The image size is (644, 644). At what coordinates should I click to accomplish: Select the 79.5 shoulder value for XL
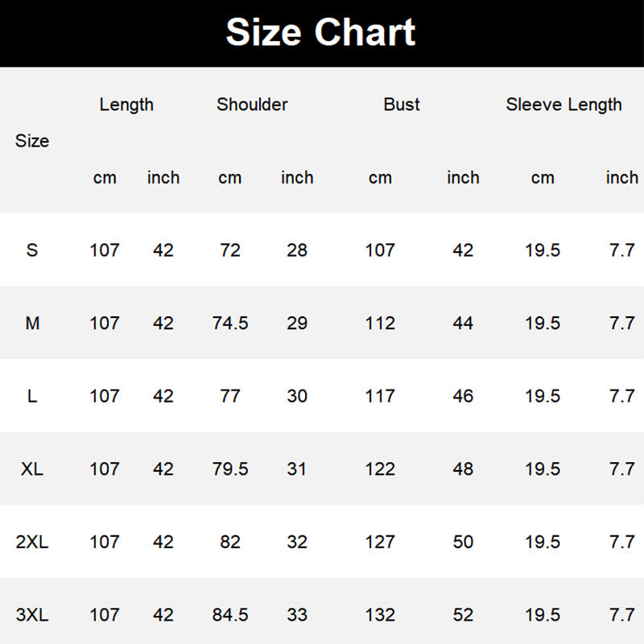coord(230,469)
